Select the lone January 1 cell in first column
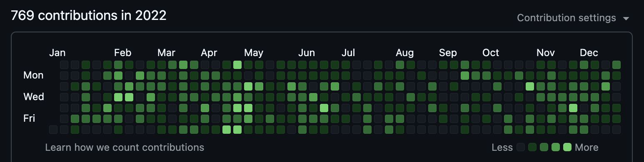The height and width of the screenshot is (162, 644). tap(53, 130)
